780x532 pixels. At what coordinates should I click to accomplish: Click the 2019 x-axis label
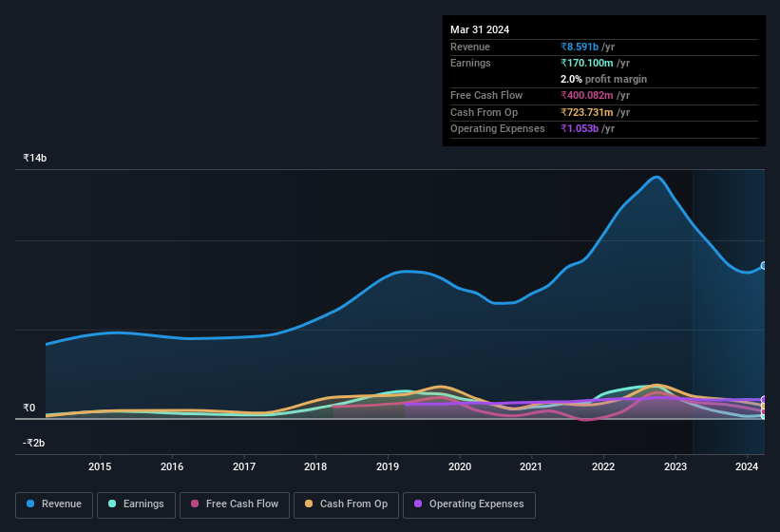pos(388,466)
